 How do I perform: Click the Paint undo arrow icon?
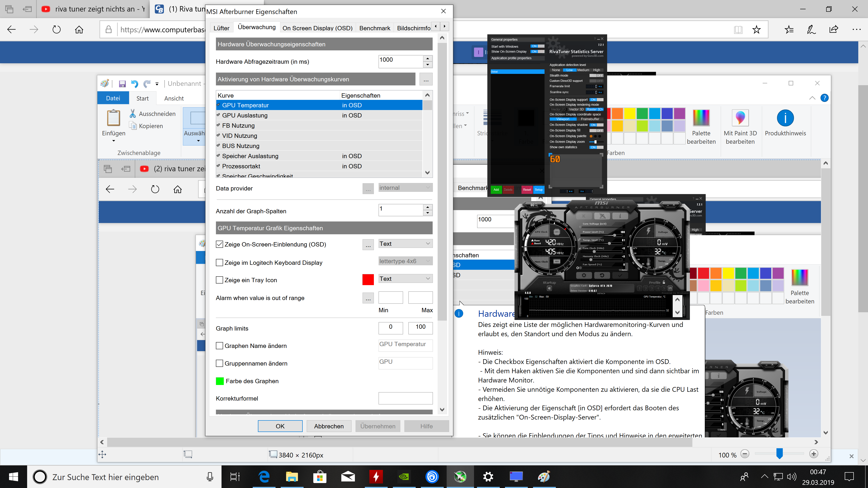coord(134,84)
